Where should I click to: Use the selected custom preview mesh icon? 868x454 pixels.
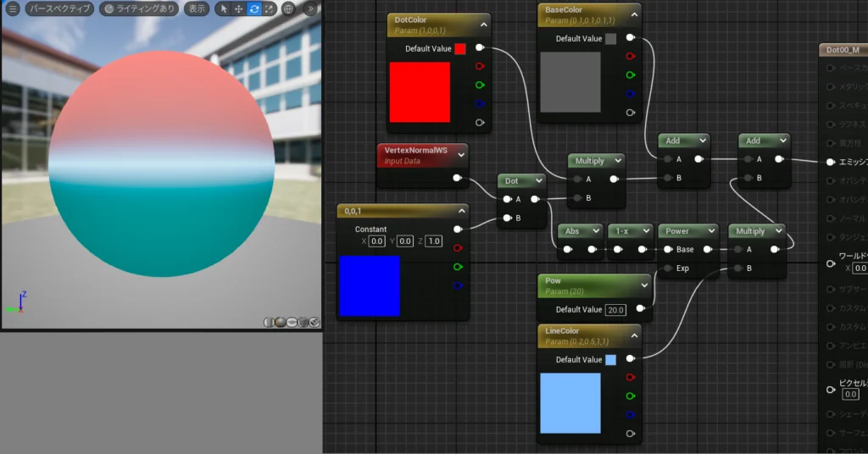314,322
